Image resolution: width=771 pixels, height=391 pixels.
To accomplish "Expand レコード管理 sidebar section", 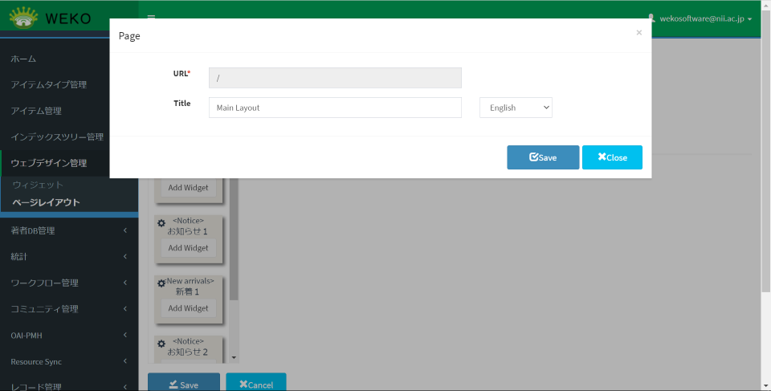I will click(x=69, y=386).
